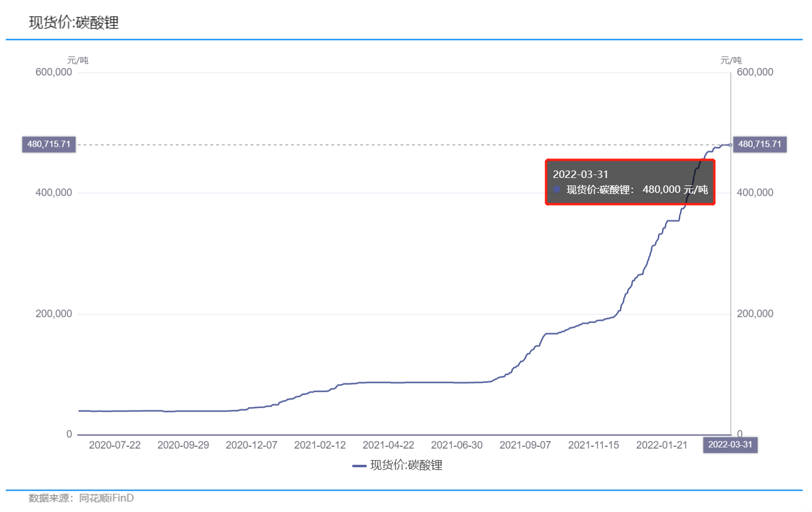Click the right axis 200,000 label
812x512 pixels.
click(x=755, y=314)
